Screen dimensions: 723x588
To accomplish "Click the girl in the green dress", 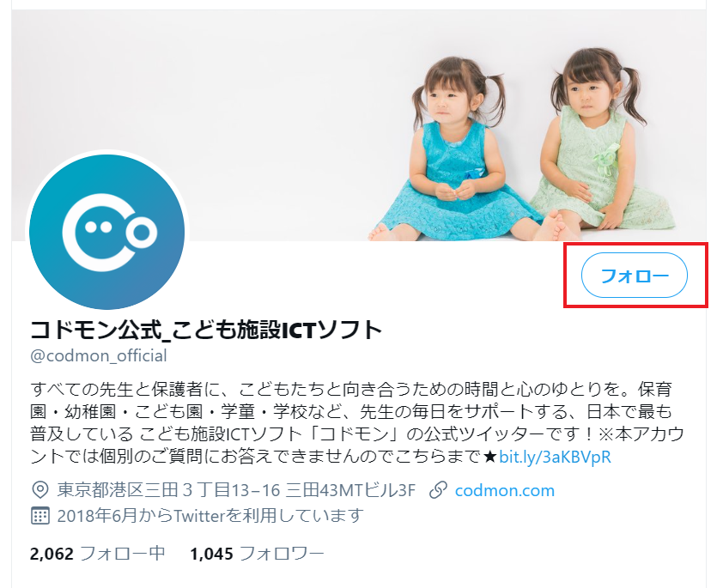I will [599, 141].
